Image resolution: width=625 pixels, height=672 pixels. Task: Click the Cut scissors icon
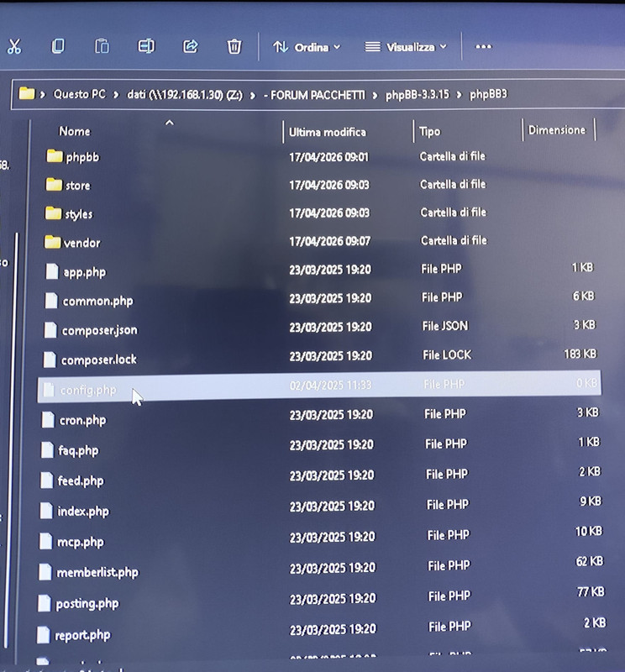coord(14,46)
